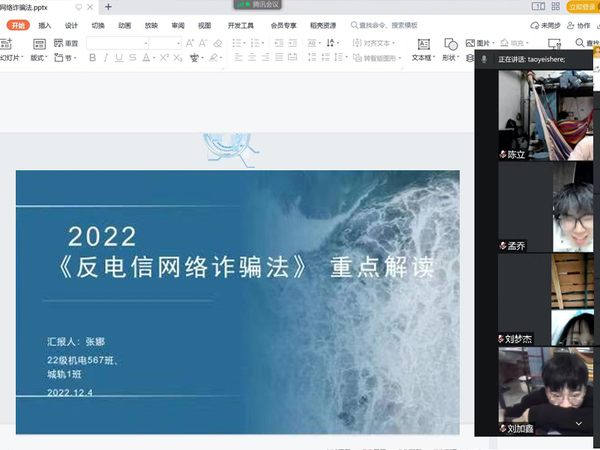Apply bold formatting with the B icon

pyautogui.click(x=92, y=58)
